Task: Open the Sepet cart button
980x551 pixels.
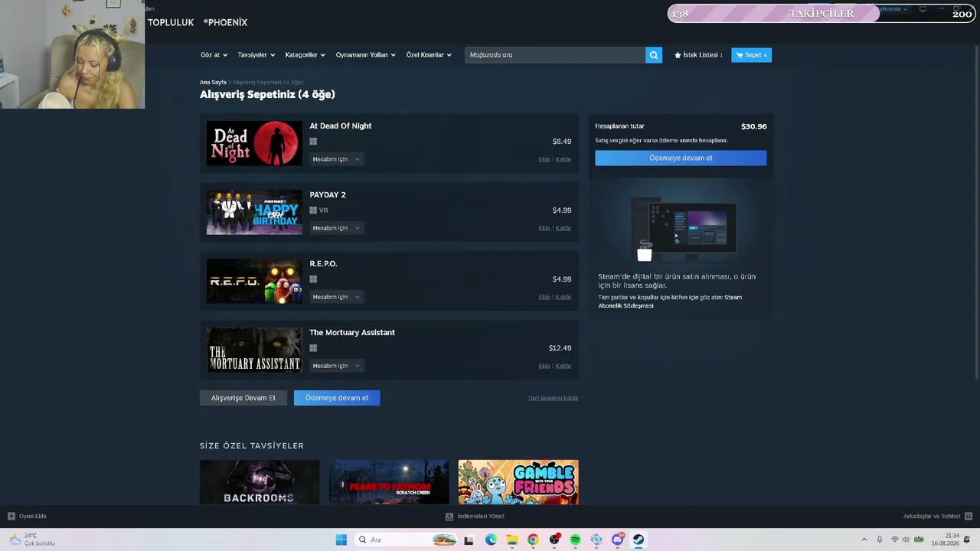Action: 751,55
